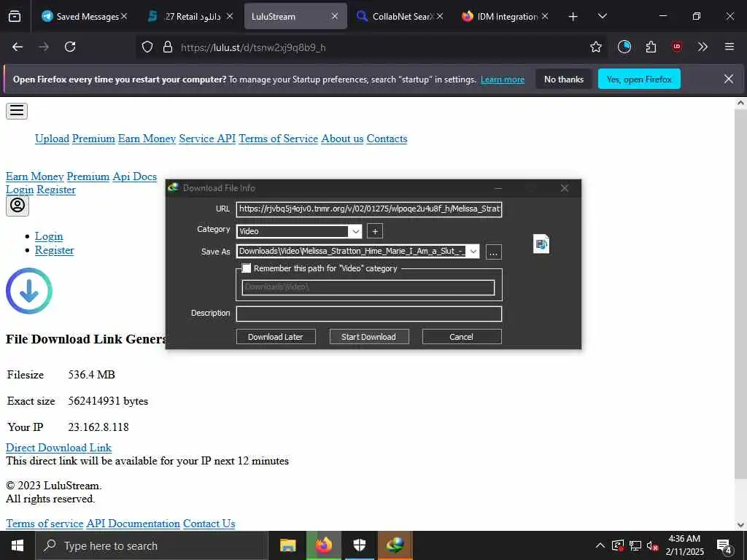Open the Windows Start menu
Viewport: 747px width, 560px height.
[18, 545]
